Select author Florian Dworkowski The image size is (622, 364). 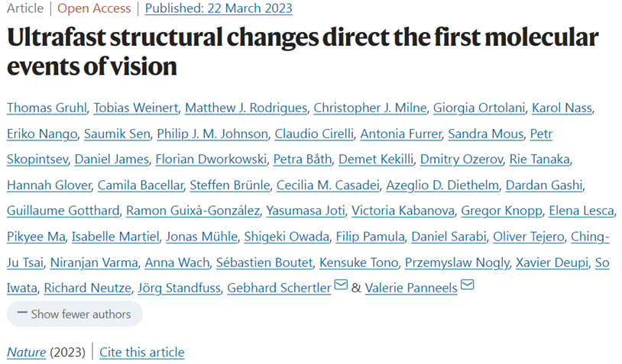pos(202,159)
